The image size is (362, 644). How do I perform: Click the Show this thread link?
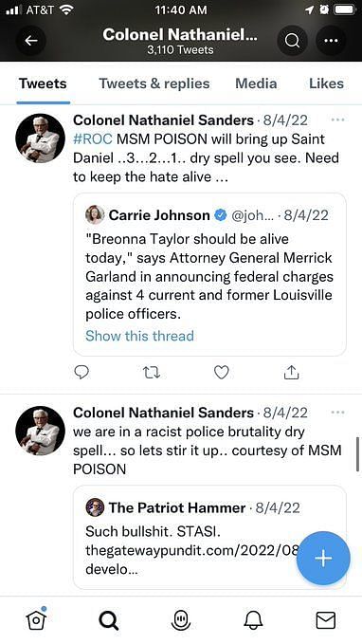pos(139,336)
